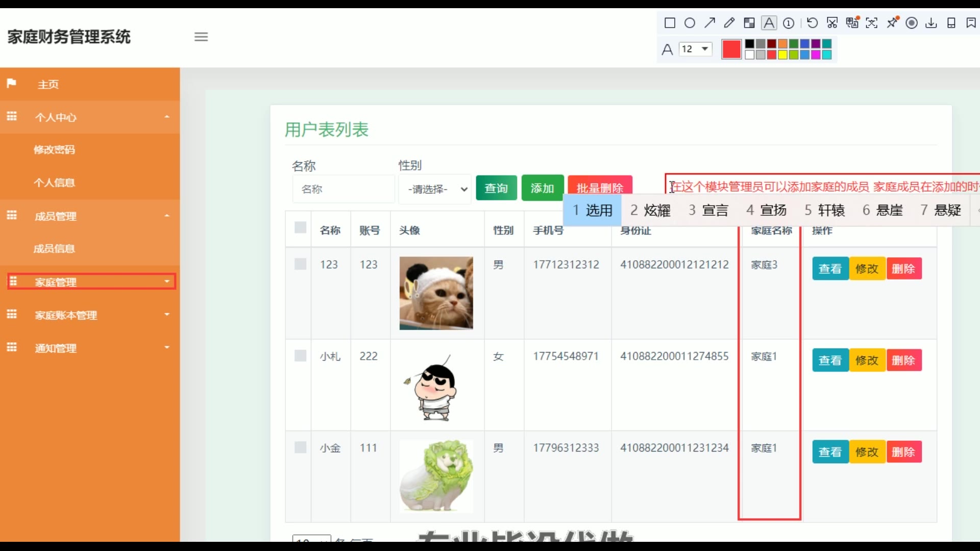Click phone number 17754548971
This screenshot has height=551, width=980.
[x=566, y=356]
